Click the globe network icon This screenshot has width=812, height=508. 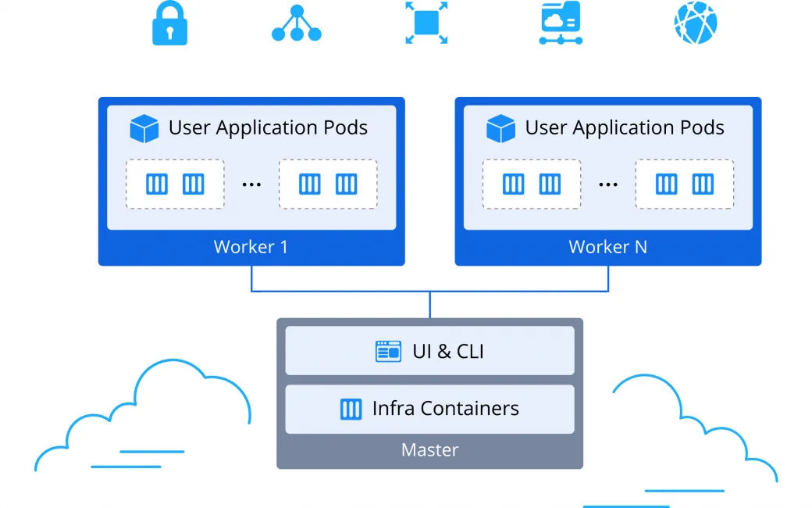click(x=695, y=23)
